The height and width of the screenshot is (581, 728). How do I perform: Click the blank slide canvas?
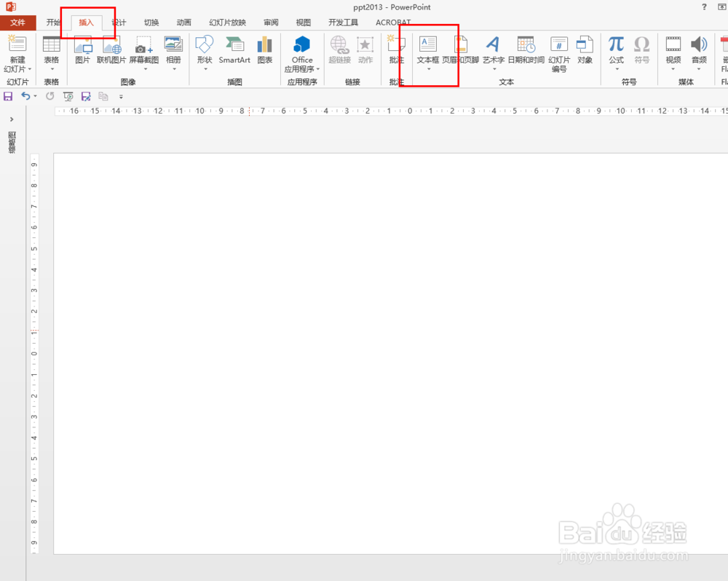pos(390,353)
